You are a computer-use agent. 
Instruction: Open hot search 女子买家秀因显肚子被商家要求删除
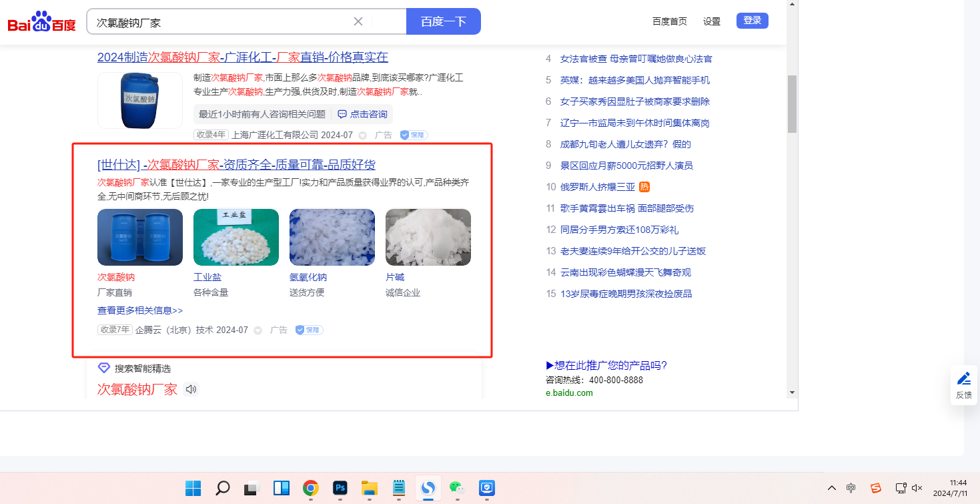point(635,101)
